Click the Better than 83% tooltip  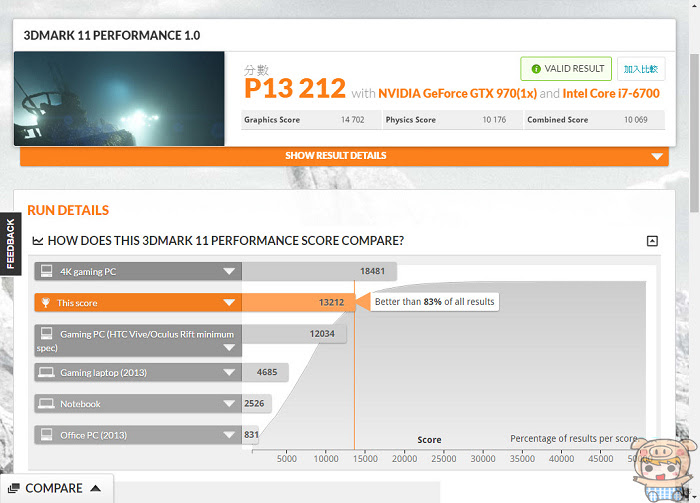coord(434,302)
